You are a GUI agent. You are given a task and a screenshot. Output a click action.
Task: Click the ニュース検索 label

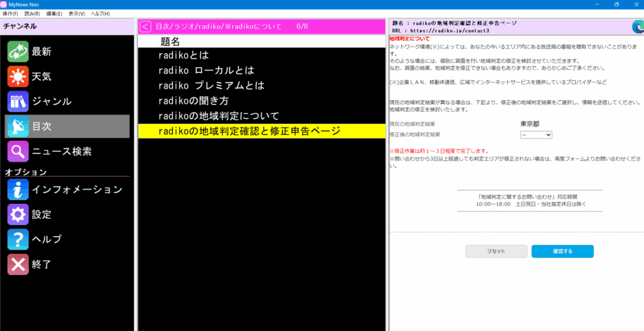coord(62,151)
